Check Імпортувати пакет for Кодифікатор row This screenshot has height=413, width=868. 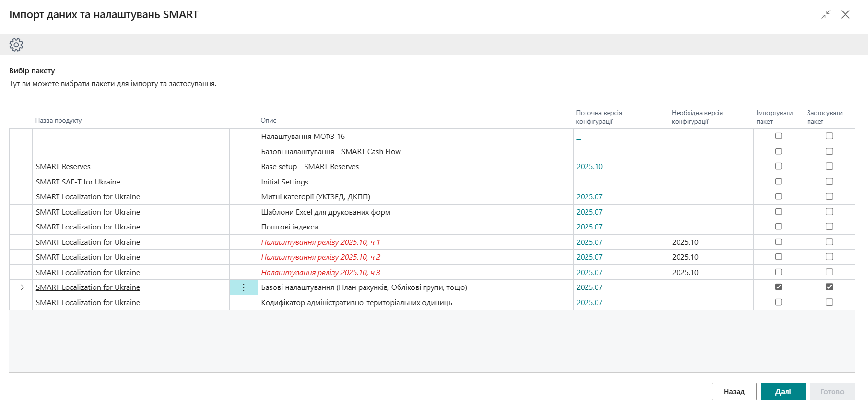(779, 302)
